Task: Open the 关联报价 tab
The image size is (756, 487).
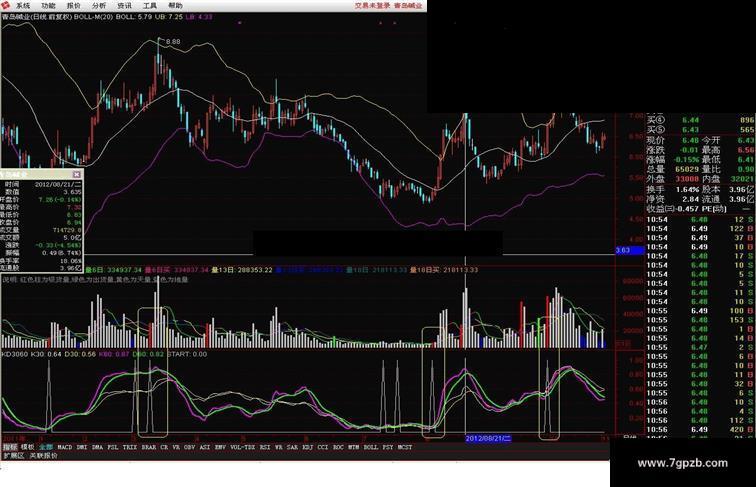Action: click(x=43, y=455)
